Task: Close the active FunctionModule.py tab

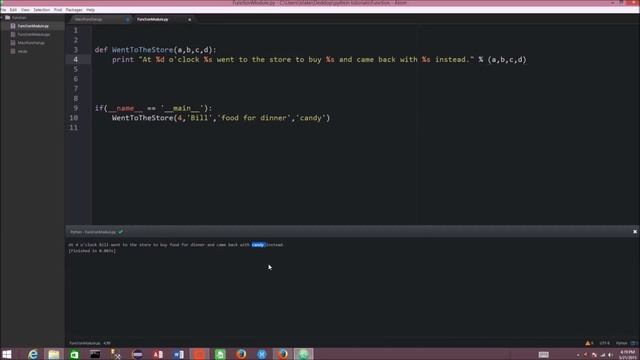Action: click(189, 20)
